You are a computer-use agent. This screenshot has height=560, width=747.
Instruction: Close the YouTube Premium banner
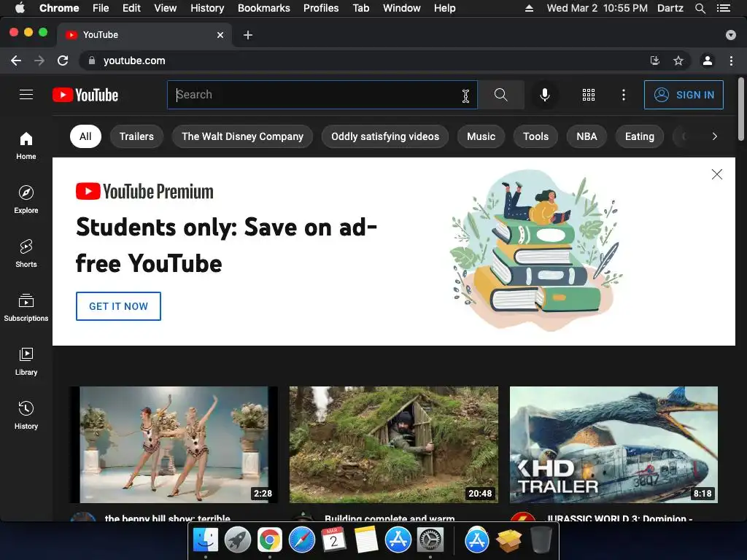(716, 174)
